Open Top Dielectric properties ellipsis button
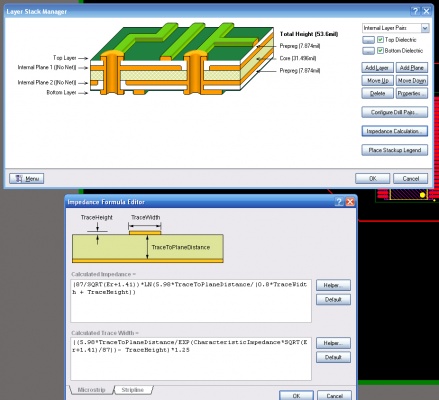The image size is (439, 400). click(x=368, y=40)
